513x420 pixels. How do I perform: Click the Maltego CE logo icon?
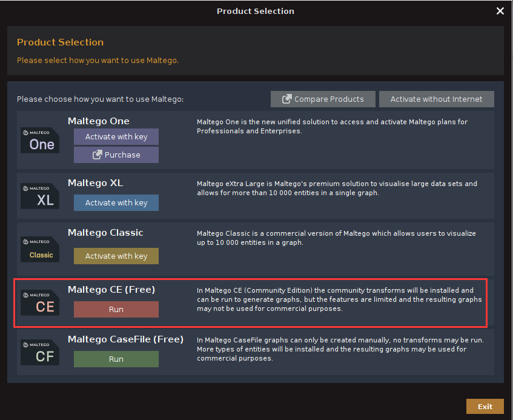pos(40,302)
